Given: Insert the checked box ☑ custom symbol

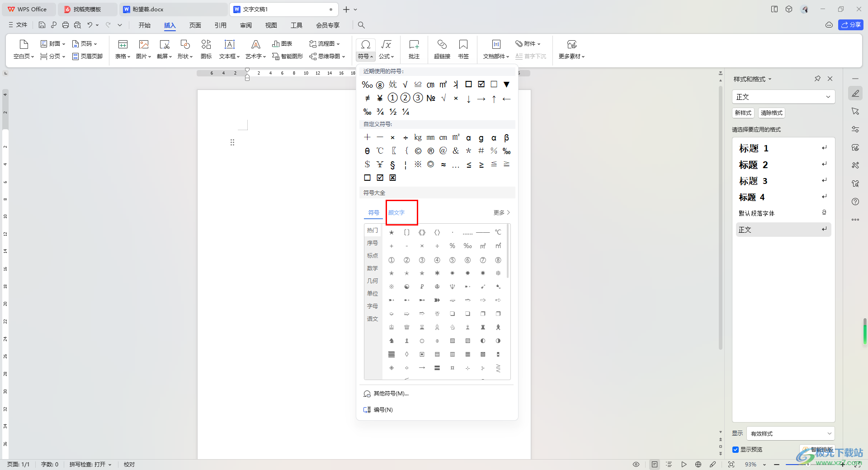Looking at the screenshot, I should (x=380, y=178).
